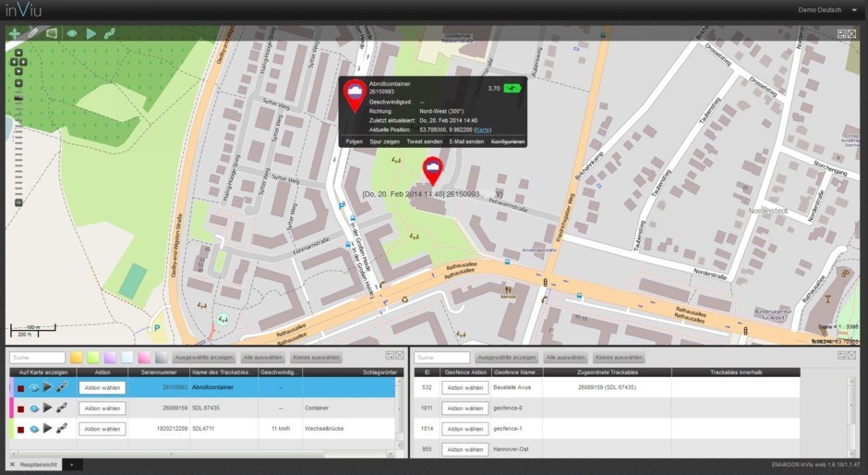Click the container pin icon in the info popup
868x475 pixels.
coord(355,96)
